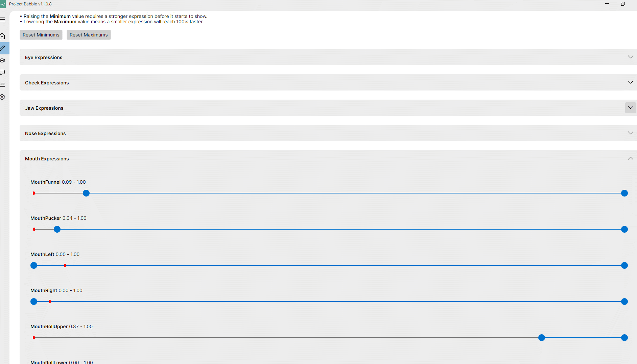This screenshot has height=364, width=637.
Task: Open the chip firmware page icon
Action: [2, 60]
